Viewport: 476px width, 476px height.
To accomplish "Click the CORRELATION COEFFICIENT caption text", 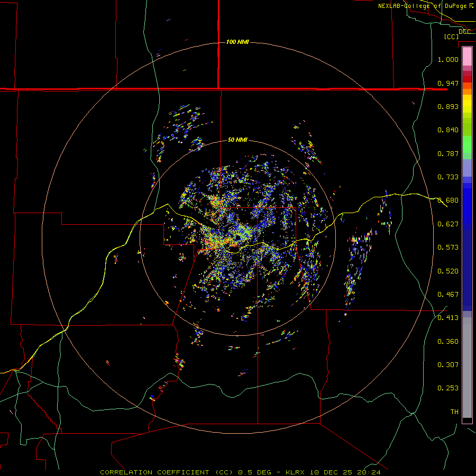I will click(154, 472).
